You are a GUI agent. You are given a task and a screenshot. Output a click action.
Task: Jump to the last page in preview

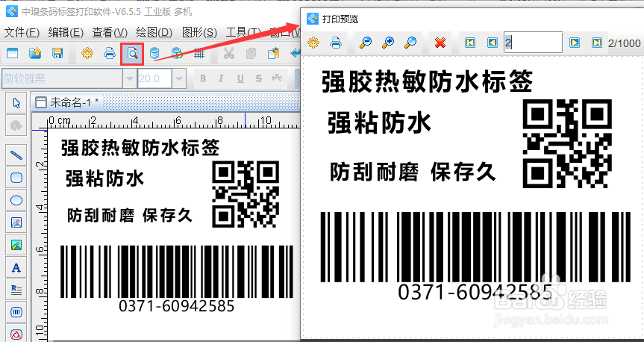click(597, 43)
